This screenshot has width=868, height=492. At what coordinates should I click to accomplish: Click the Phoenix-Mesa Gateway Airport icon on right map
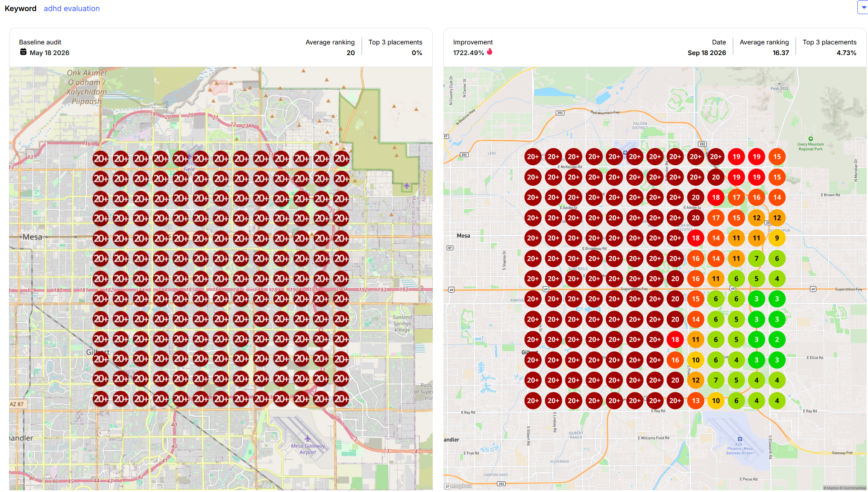[739, 439]
